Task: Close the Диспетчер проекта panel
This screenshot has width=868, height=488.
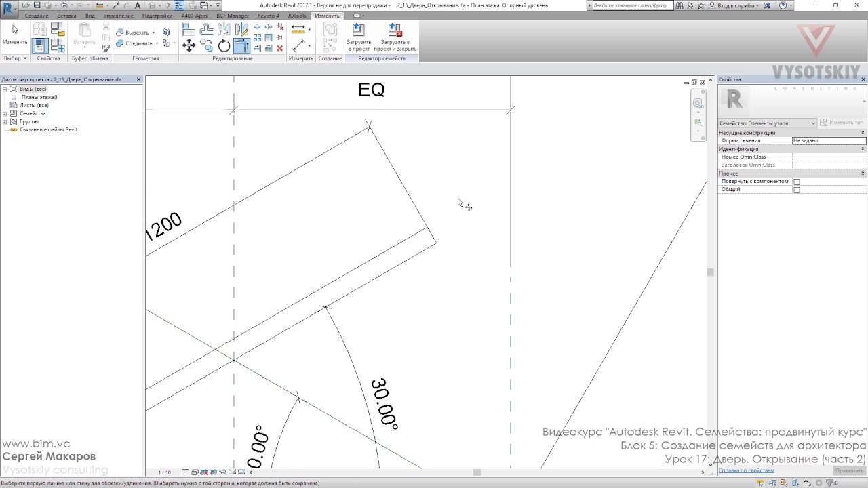Action: [139, 79]
